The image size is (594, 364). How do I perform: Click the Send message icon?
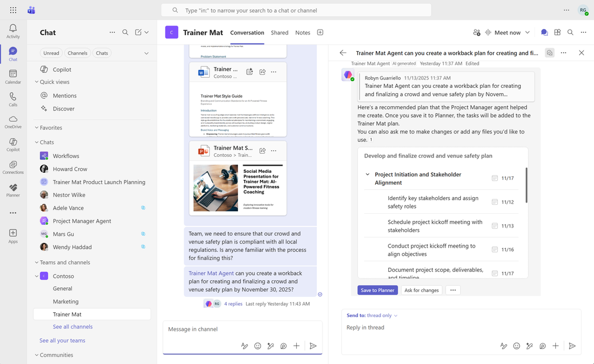pos(313,346)
